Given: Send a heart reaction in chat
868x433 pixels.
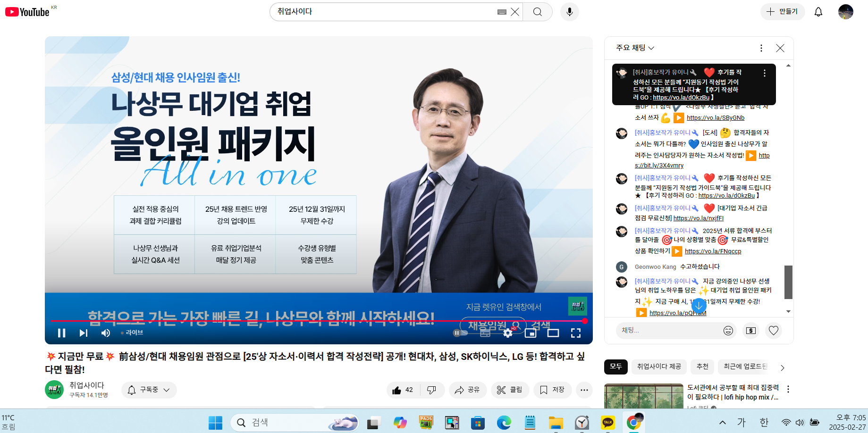Looking at the screenshot, I should click(x=774, y=331).
